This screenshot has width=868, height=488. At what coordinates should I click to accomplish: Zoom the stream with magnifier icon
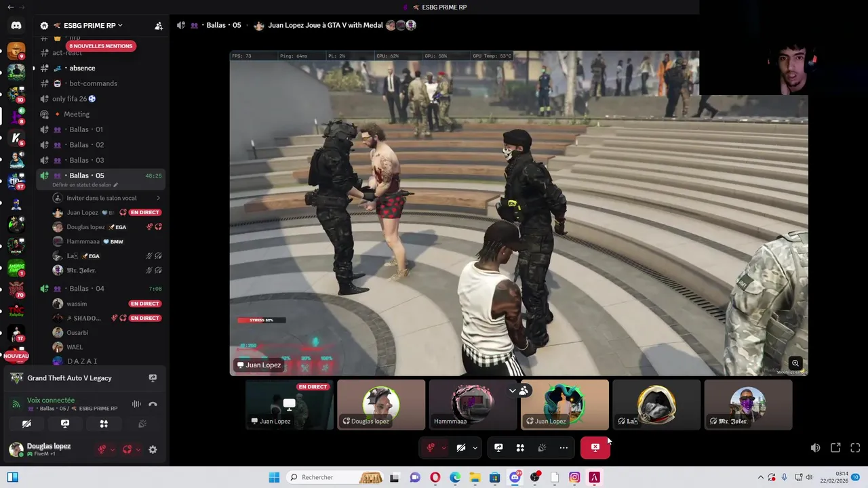click(x=795, y=363)
